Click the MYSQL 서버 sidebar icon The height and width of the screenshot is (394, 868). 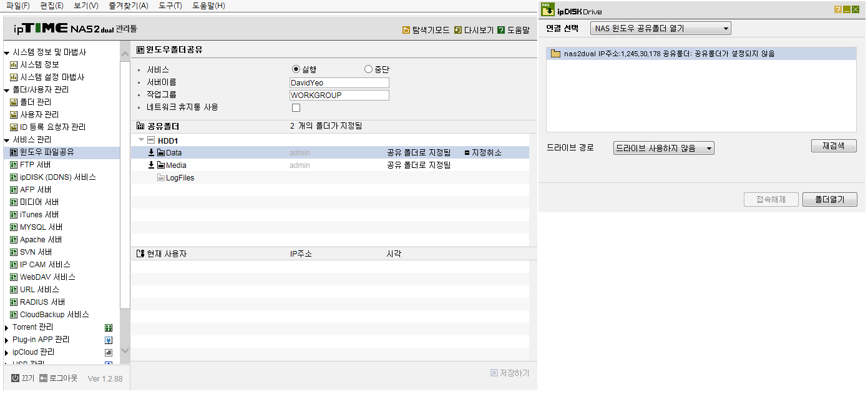(x=14, y=227)
